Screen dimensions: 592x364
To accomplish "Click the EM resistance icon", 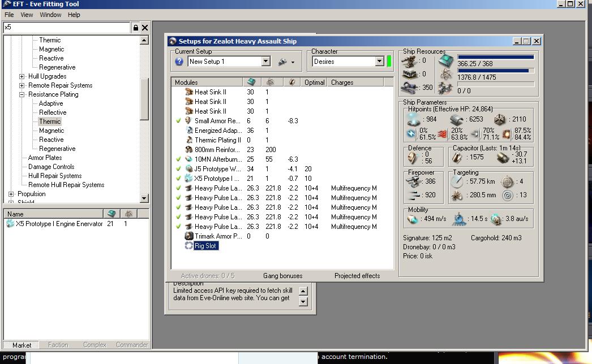I will click(411, 133).
